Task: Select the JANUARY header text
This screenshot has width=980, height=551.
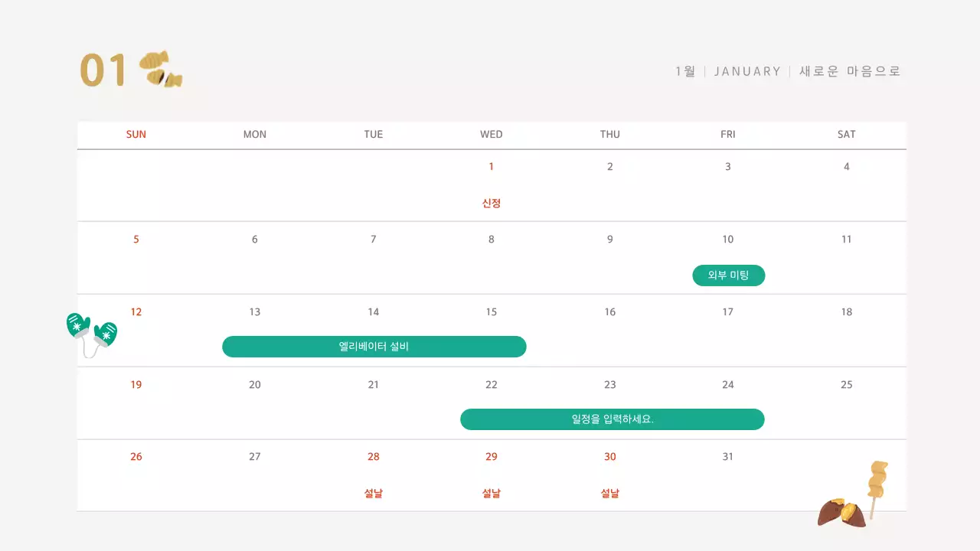Action: coord(747,71)
